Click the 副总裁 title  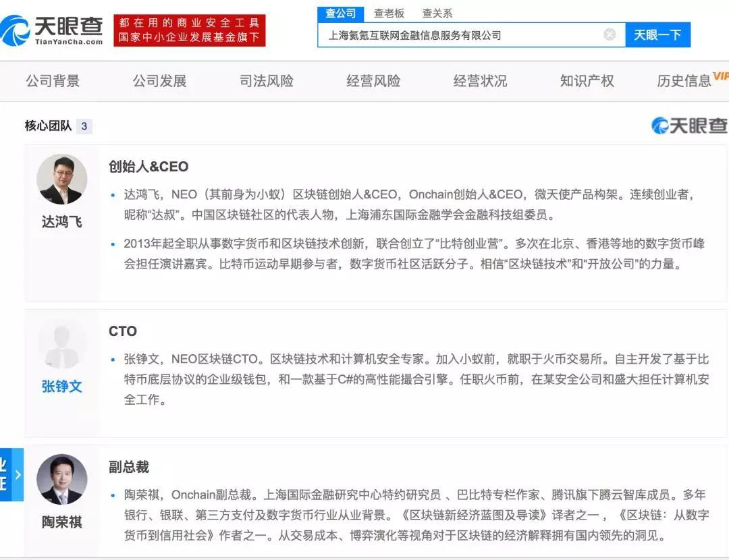point(129,467)
